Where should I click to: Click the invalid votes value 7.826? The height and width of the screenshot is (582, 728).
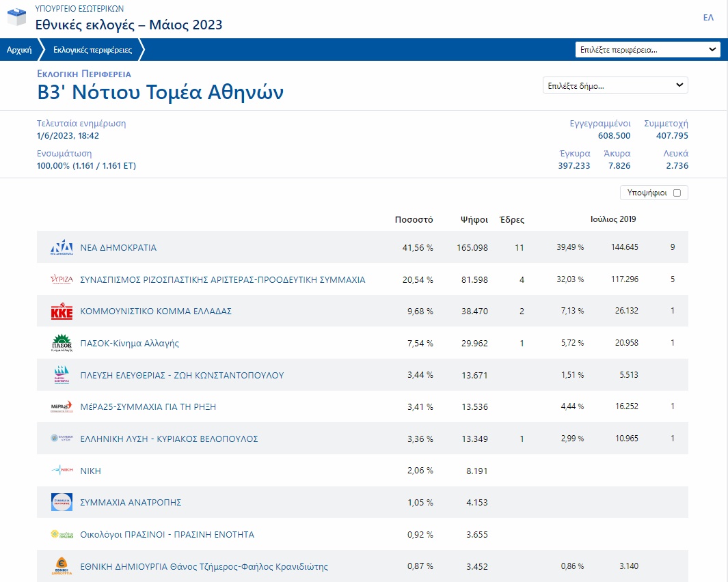[x=619, y=166]
